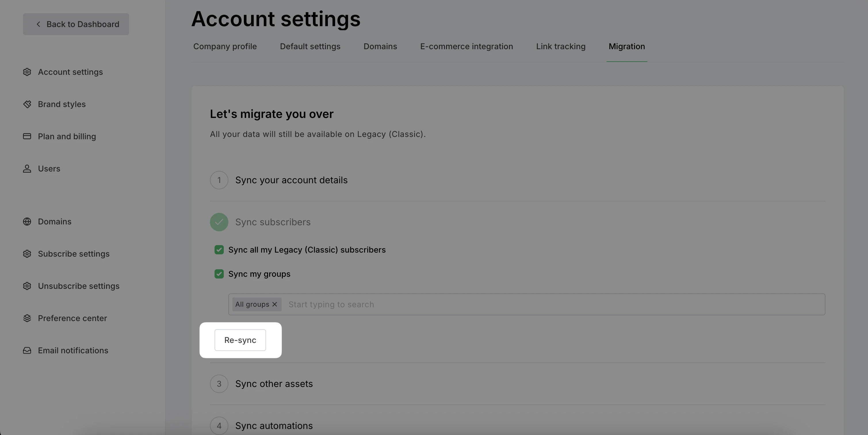Switch to the Default settings tab
868x435 pixels.
tap(310, 47)
